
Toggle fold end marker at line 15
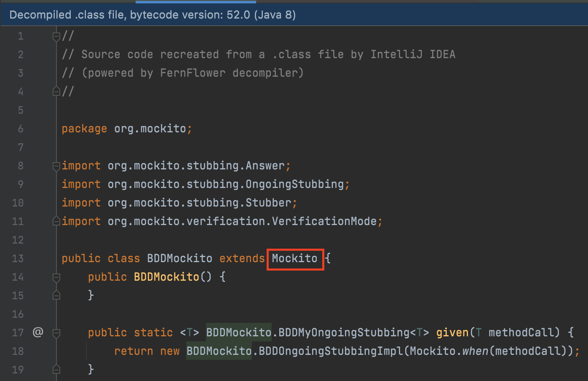[x=56, y=295]
